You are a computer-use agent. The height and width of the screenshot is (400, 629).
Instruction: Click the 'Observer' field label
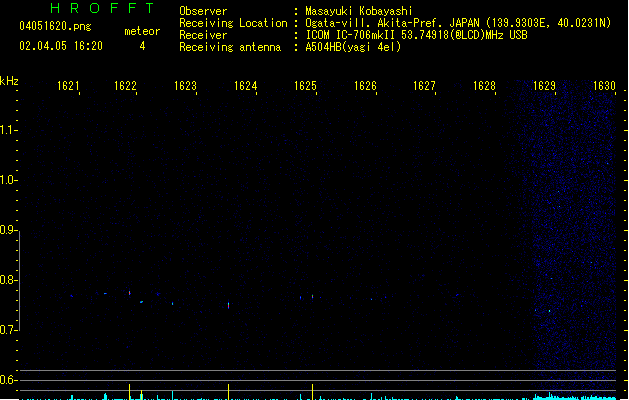coord(203,11)
